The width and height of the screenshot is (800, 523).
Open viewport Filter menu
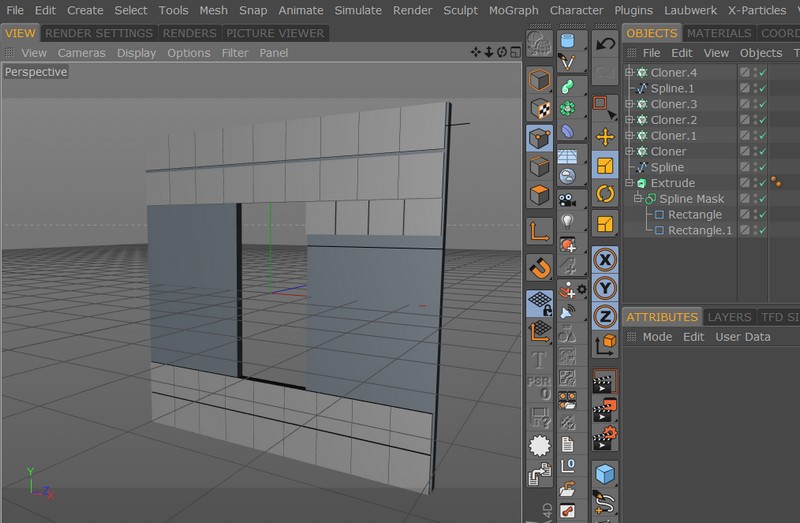click(235, 53)
